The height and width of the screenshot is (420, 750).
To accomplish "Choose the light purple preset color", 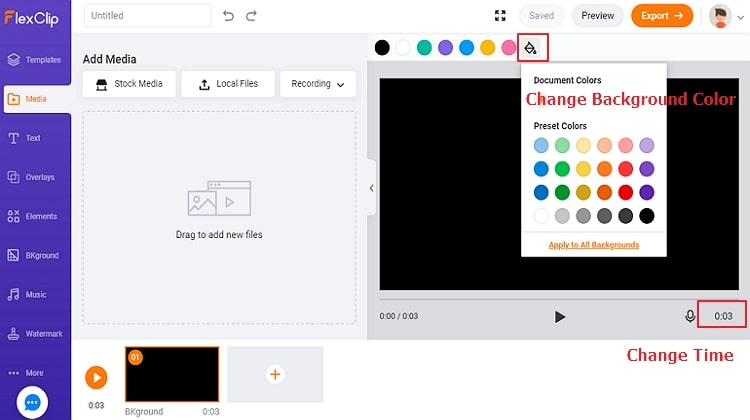I will 646,145.
